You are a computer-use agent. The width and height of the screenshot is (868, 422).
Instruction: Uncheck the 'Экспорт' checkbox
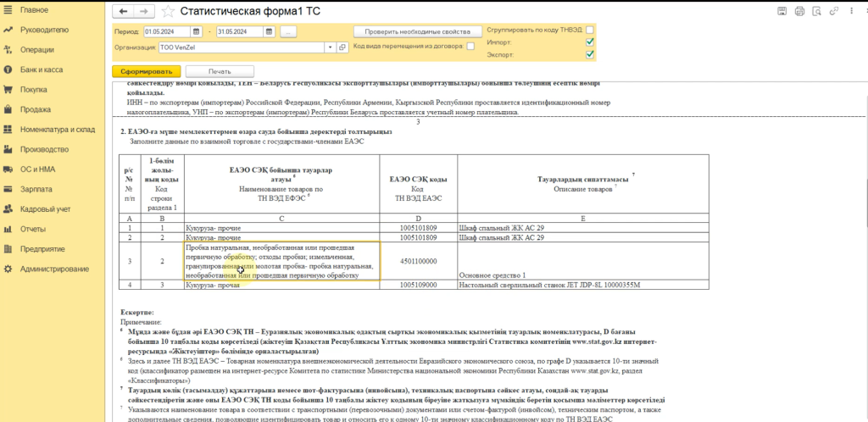(590, 55)
